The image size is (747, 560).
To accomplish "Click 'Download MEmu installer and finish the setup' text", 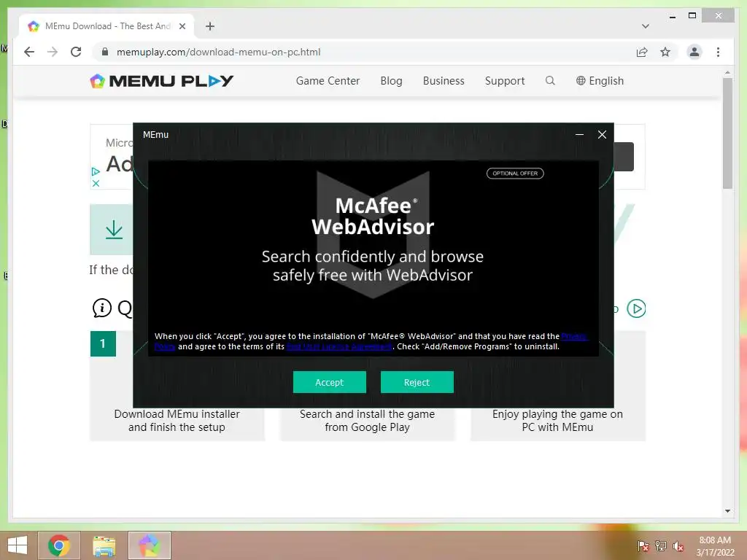I will (x=177, y=421).
